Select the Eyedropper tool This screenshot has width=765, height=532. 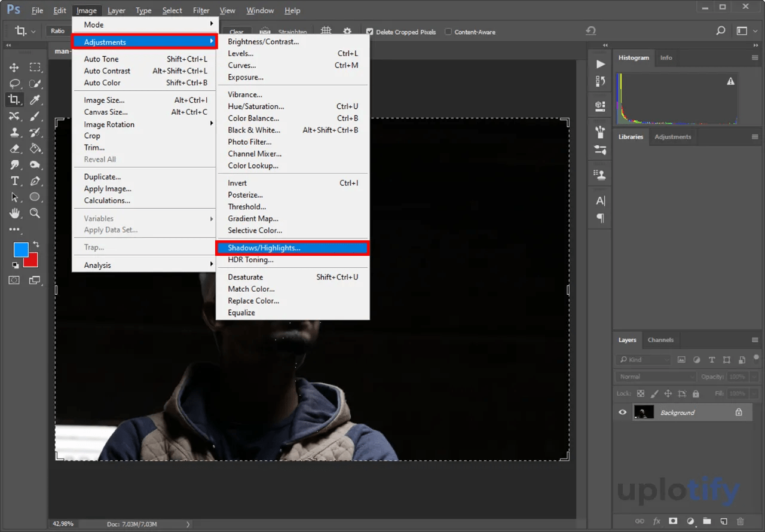tap(35, 100)
